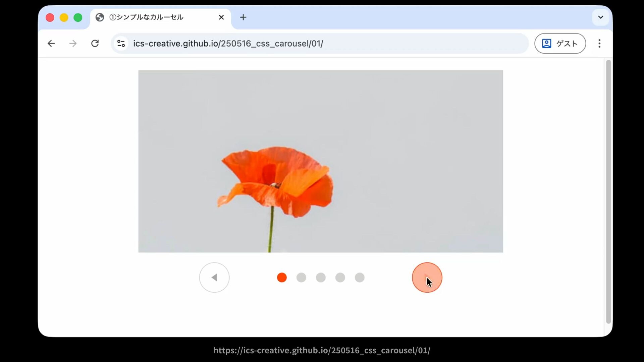The image size is (644, 362).
Task: Click the URL address bar field
Action: (x=302, y=44)
